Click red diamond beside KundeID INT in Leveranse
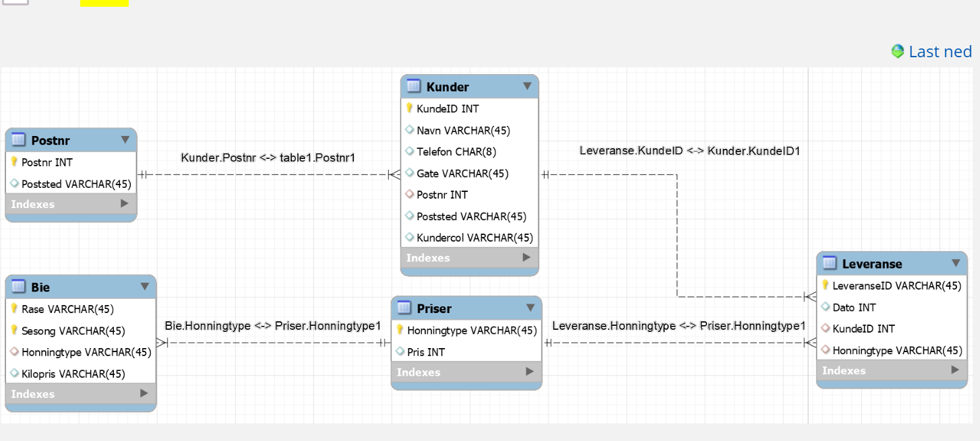The image size is (980, 441). 825,329
